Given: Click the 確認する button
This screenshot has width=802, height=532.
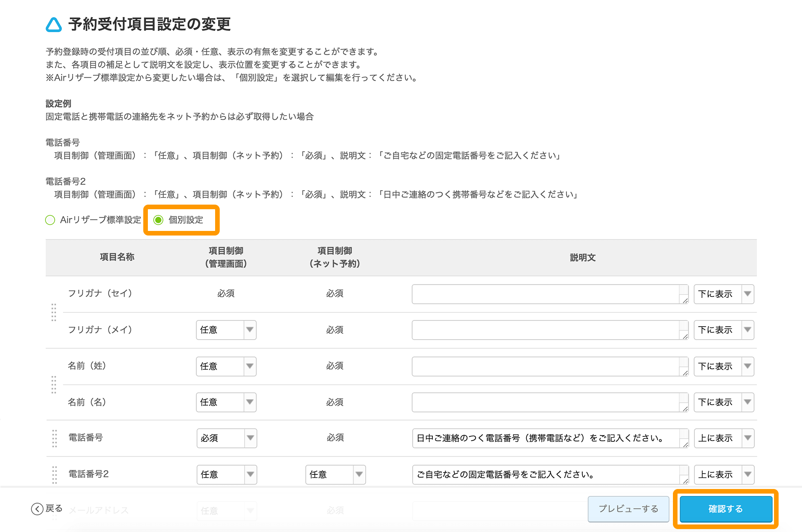Looking at the screenshot, I should click(726, 509).
